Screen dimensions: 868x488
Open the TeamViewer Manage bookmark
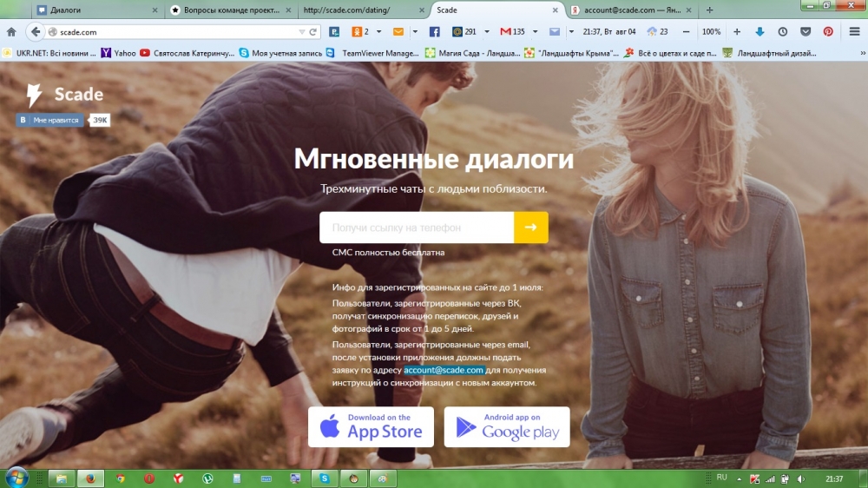coord(372,53)
